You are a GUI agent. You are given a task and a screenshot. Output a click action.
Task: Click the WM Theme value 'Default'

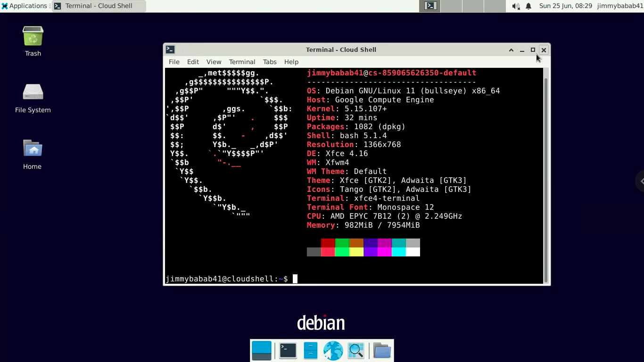click(370, 172)
